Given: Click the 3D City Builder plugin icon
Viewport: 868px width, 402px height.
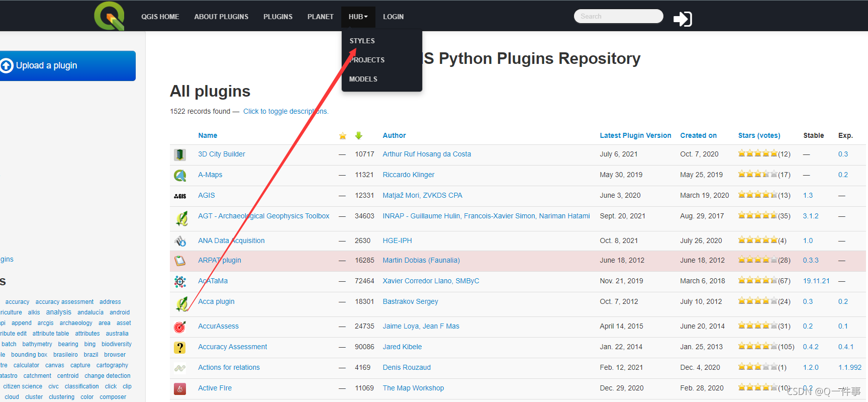Looking at the screenshot, I should (180, 154).
